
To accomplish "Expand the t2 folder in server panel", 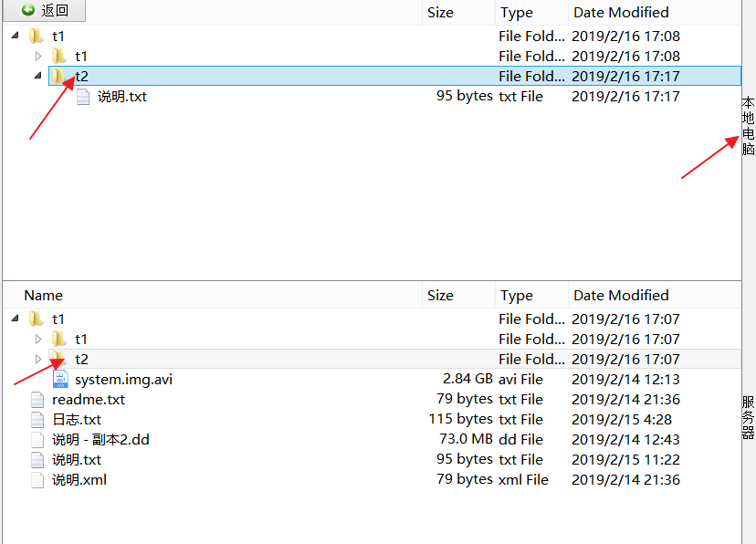I will 38,359.
